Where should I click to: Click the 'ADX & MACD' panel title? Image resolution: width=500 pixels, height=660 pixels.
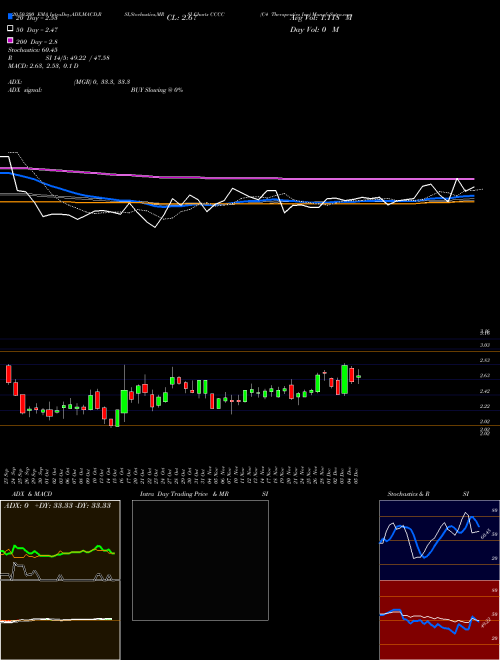coord(32,494)
